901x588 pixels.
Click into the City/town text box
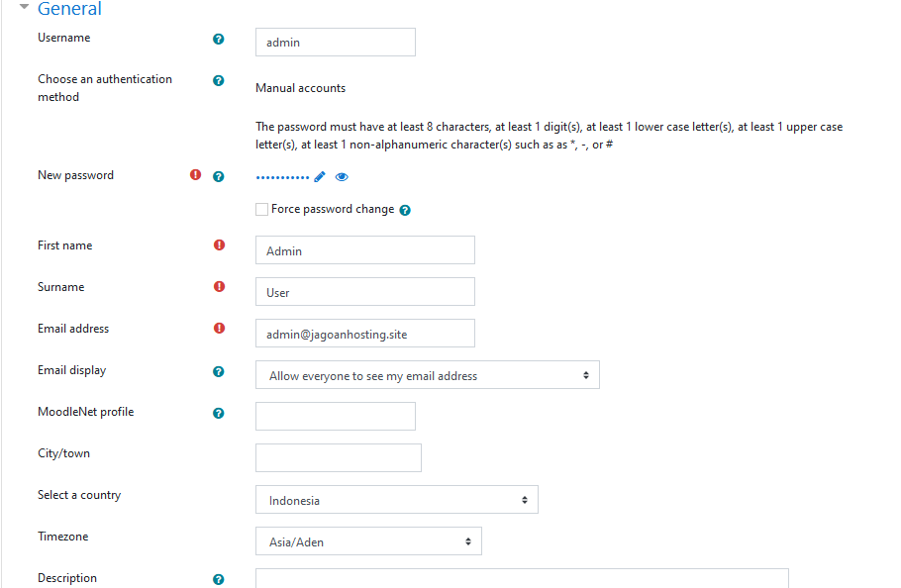339,457
